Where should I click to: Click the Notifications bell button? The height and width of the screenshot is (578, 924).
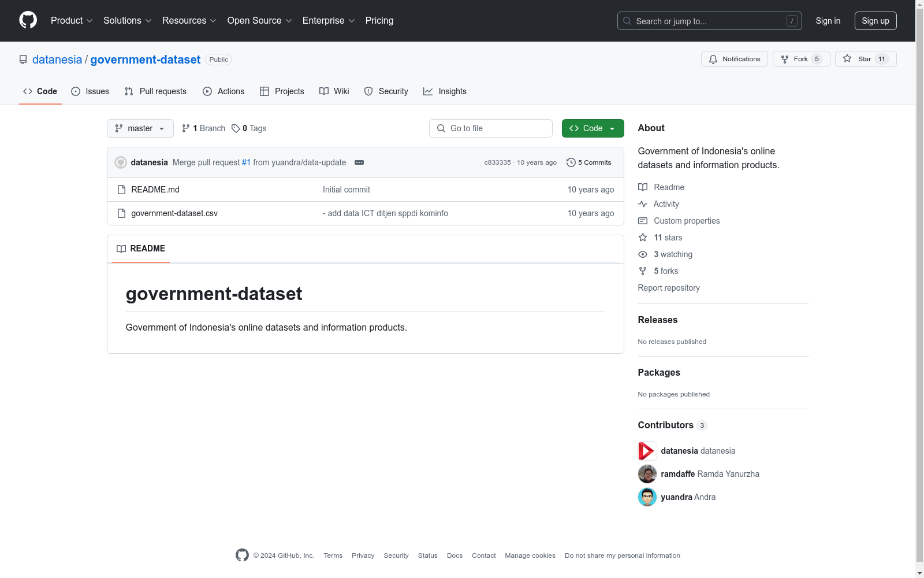(735, 59)
